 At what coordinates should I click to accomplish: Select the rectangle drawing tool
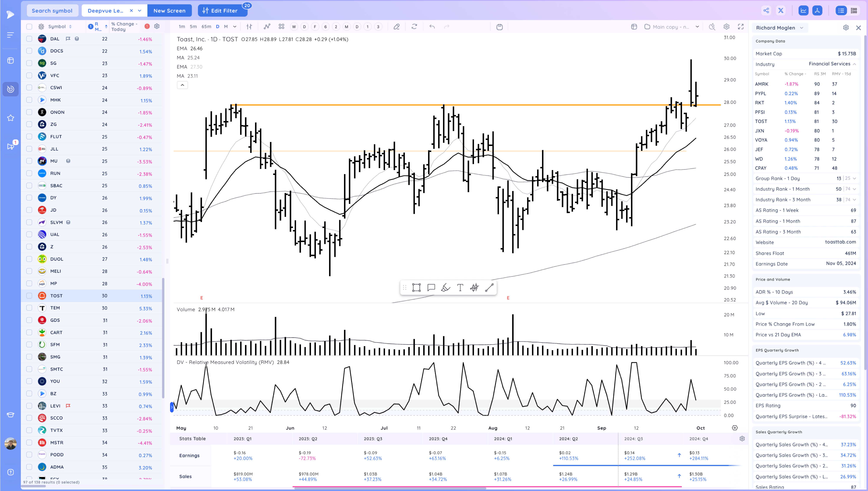(x=416, y=288)
